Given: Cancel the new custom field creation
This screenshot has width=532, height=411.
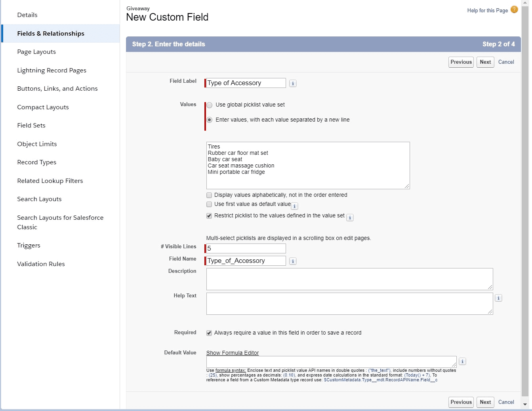Looking at the screenshot, I should coord(506,62).
